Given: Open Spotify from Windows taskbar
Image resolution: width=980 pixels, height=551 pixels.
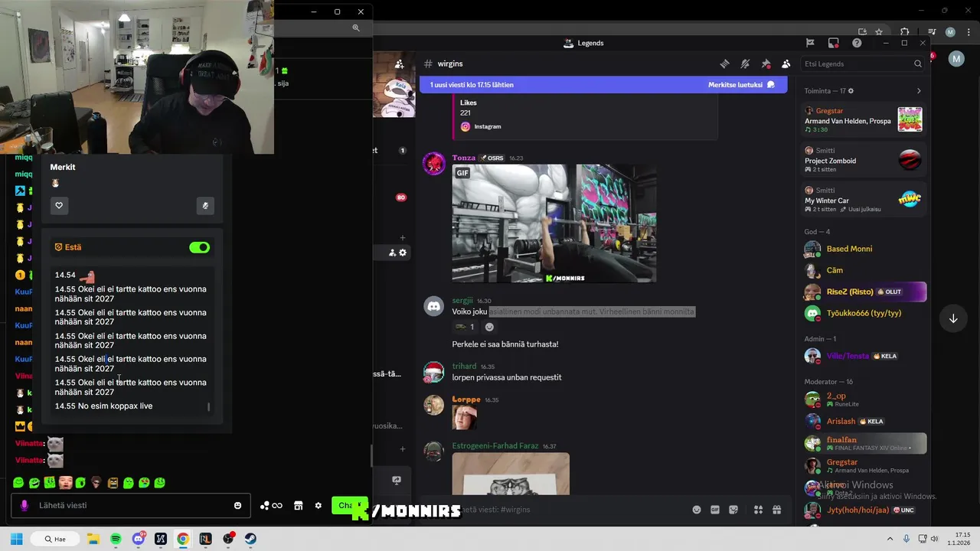Looking at the screenshot, I should click(x=116, y=539).
